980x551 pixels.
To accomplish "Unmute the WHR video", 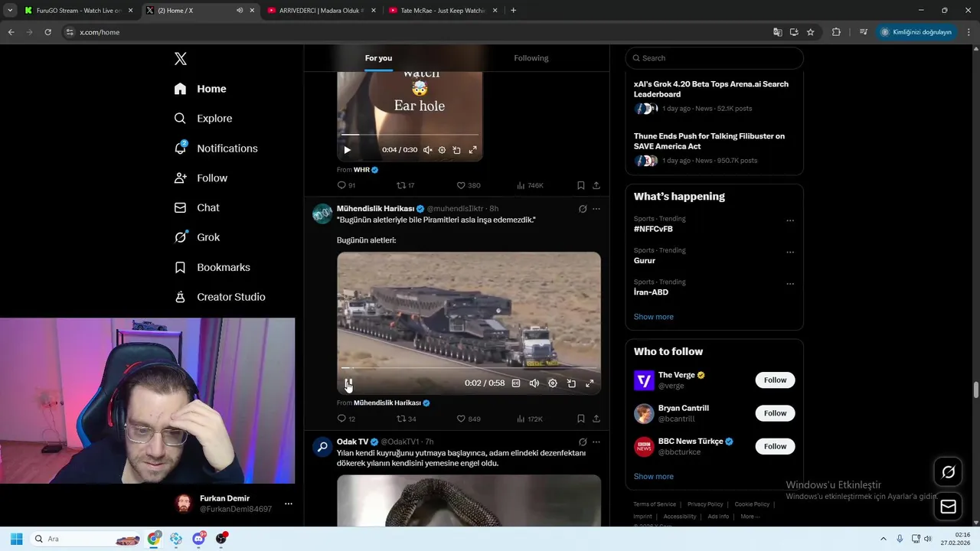I will pos(427,150).
